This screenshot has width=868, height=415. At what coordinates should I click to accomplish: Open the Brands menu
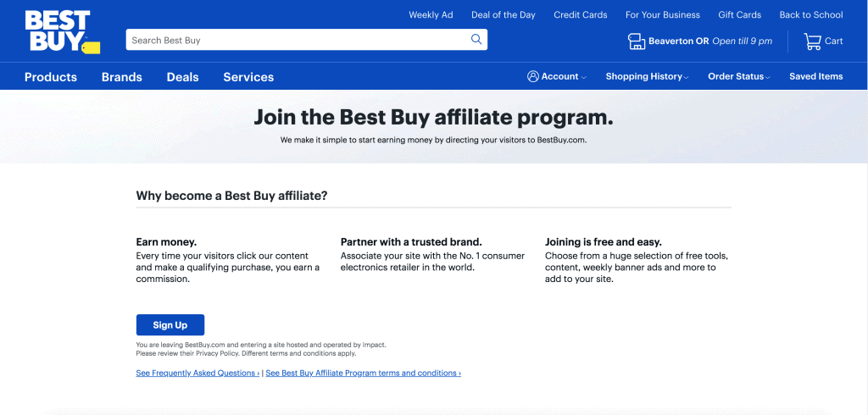point(122,77)
